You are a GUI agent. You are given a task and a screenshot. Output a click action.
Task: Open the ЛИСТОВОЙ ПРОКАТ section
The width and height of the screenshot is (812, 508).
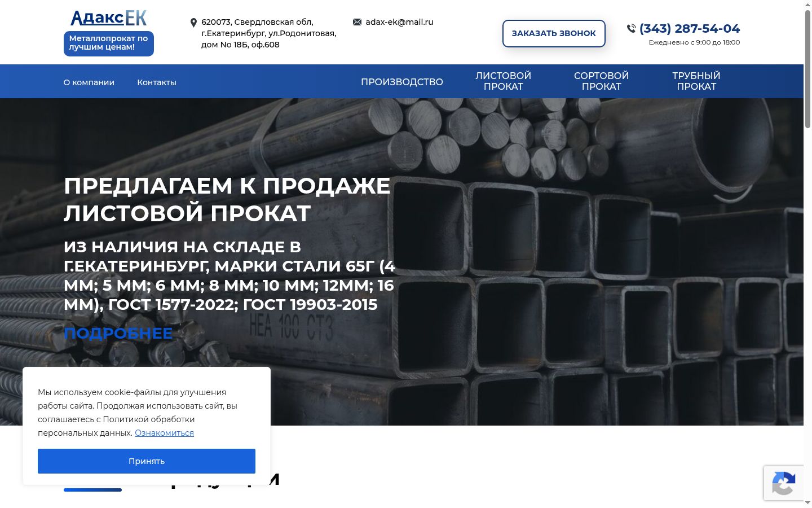pos(504,81)
